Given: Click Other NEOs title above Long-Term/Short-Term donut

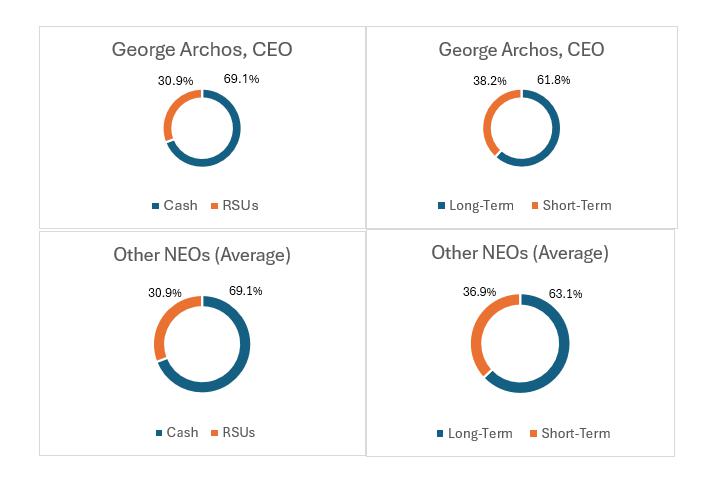Looking at the screenshot, I should point(519,253).
